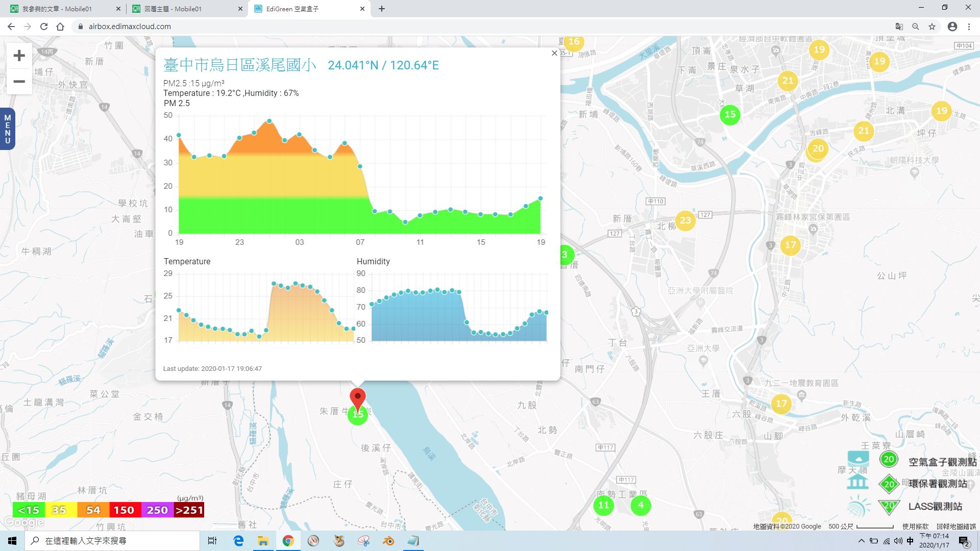Click the yellow 35 legend color
Image resolution: width=980 pixels, height=551 pixels.
pyautogui.click(x=61, y=510)
